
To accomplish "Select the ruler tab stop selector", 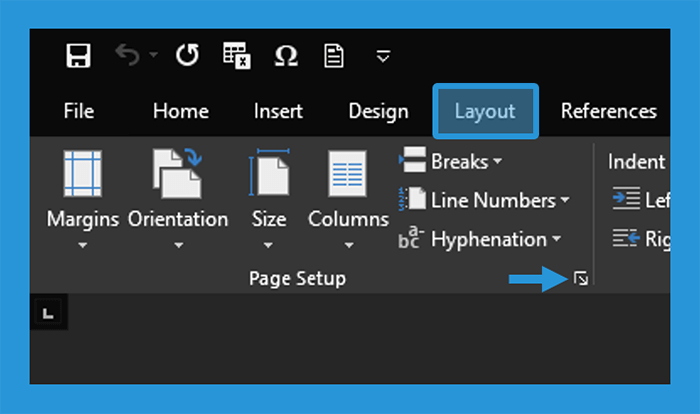I will 49,313.
